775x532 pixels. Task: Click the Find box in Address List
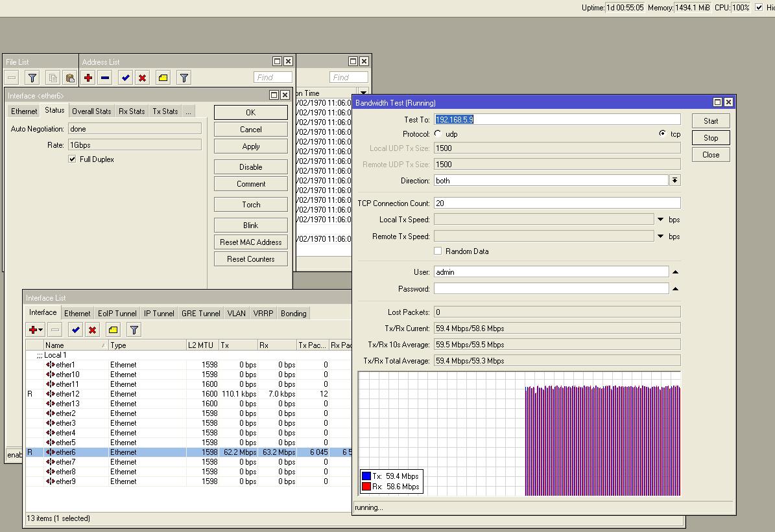coord(273,77)
